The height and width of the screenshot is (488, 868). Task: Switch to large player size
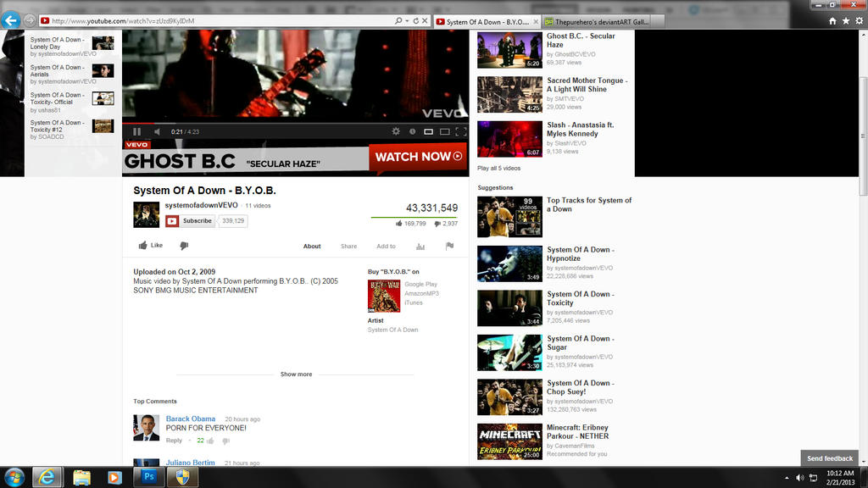[444, 131]
